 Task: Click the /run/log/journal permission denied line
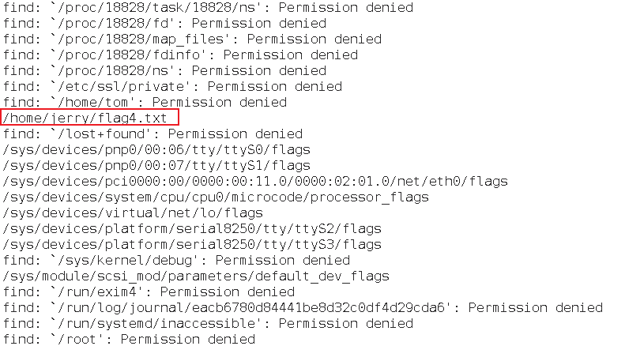point(303,308)
